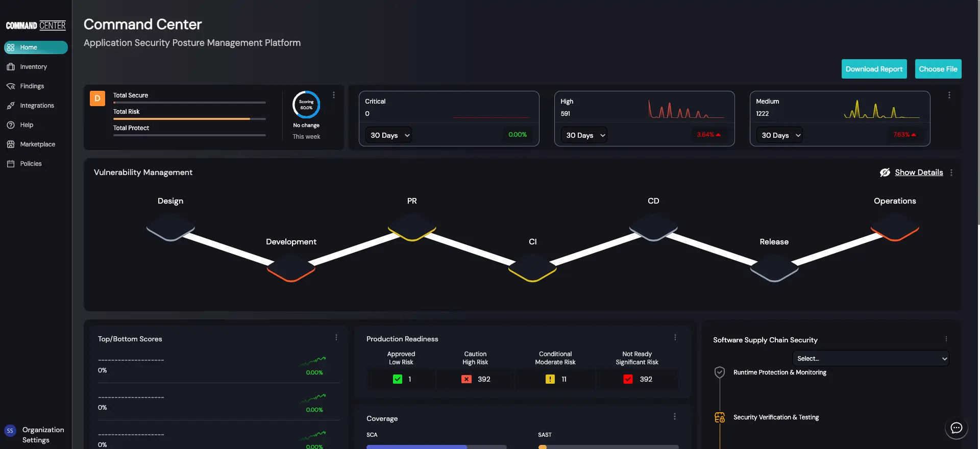980x449 pixels.
Task: Click the Development stage diamond node
Action: point(291,266)
